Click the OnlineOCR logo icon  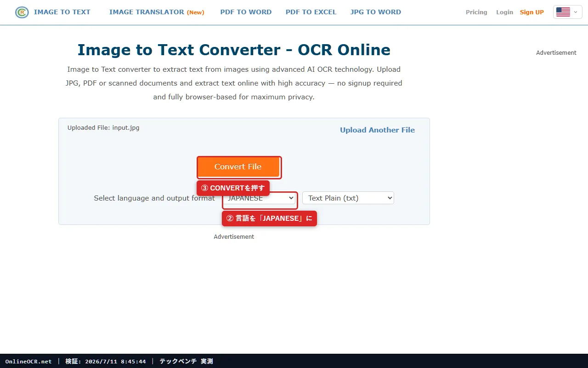(x=22, y=12)
